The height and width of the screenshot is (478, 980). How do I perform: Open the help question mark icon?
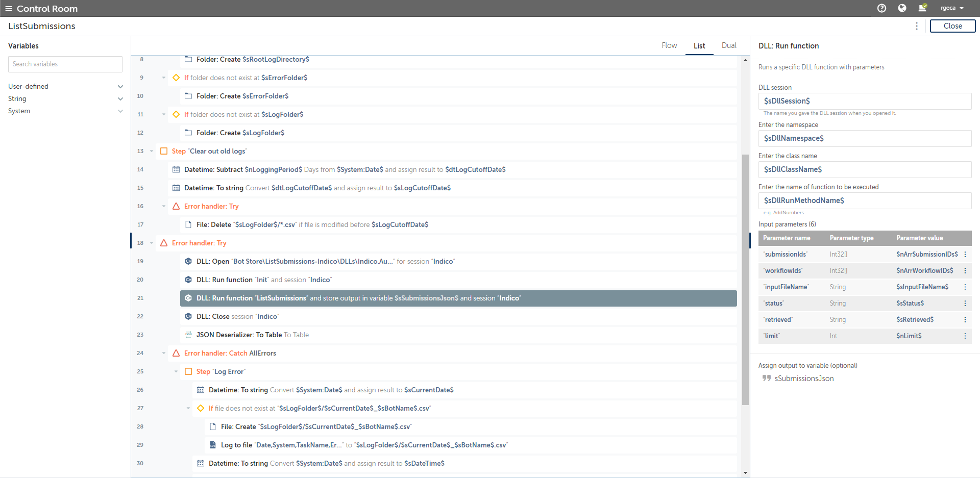tap(881, 8)
